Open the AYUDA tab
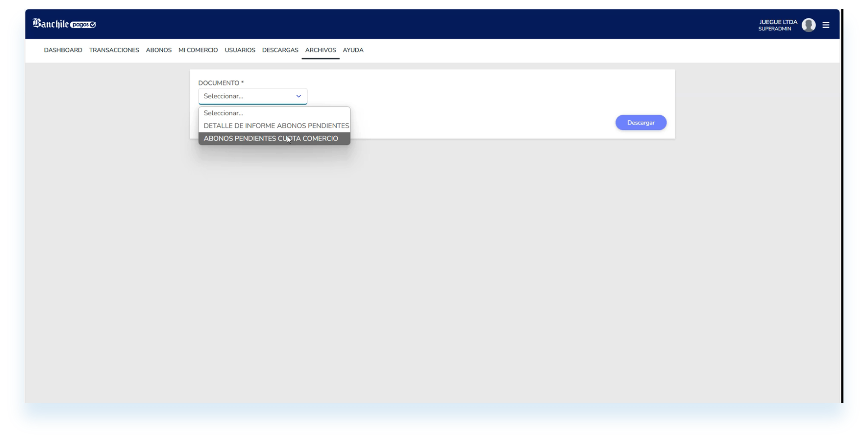The height and width of the screenshot is (441, 868). (x=353, y=50)
